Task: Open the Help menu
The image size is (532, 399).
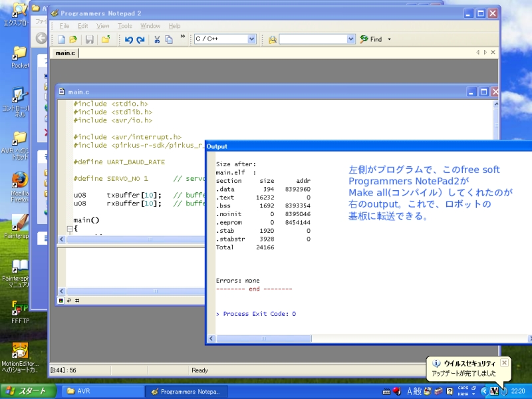Action: click(174, 26)
